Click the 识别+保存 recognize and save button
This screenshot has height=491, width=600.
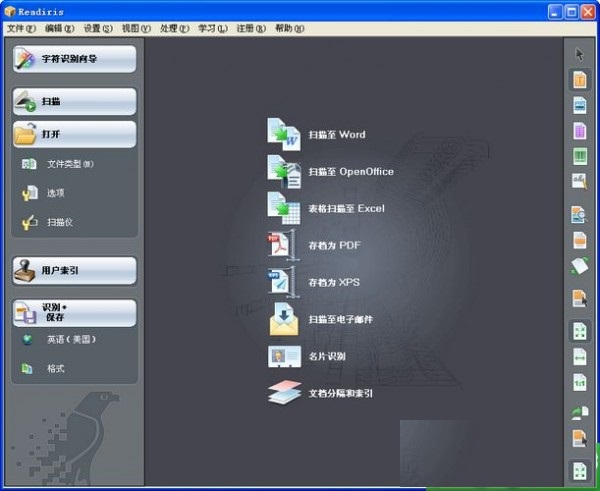point(74,313)
